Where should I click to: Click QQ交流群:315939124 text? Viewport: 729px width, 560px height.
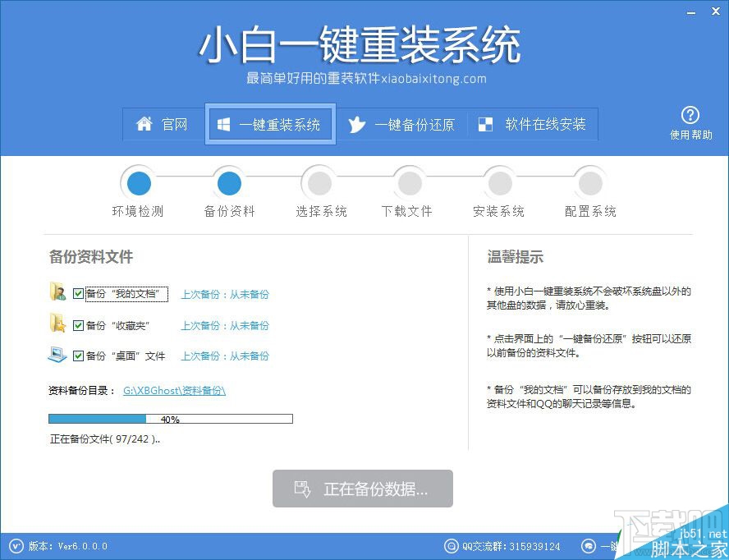click(x=511, y=545)
